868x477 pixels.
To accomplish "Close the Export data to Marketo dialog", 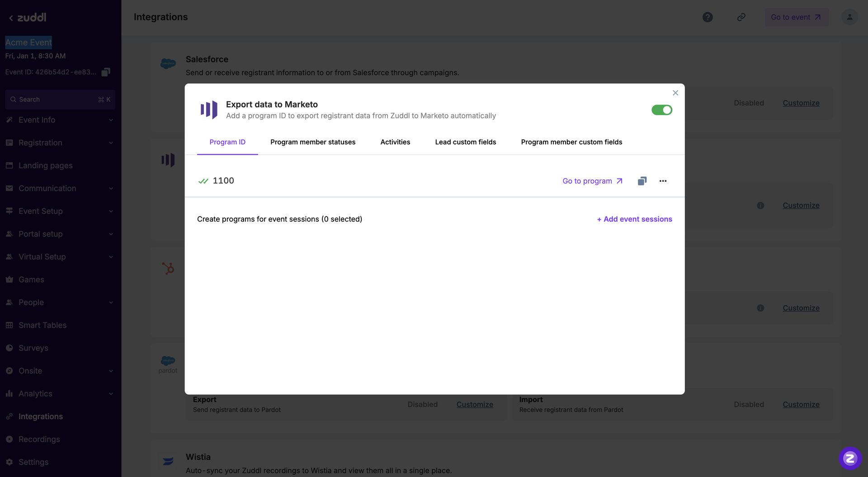I will tap(675, 93).
